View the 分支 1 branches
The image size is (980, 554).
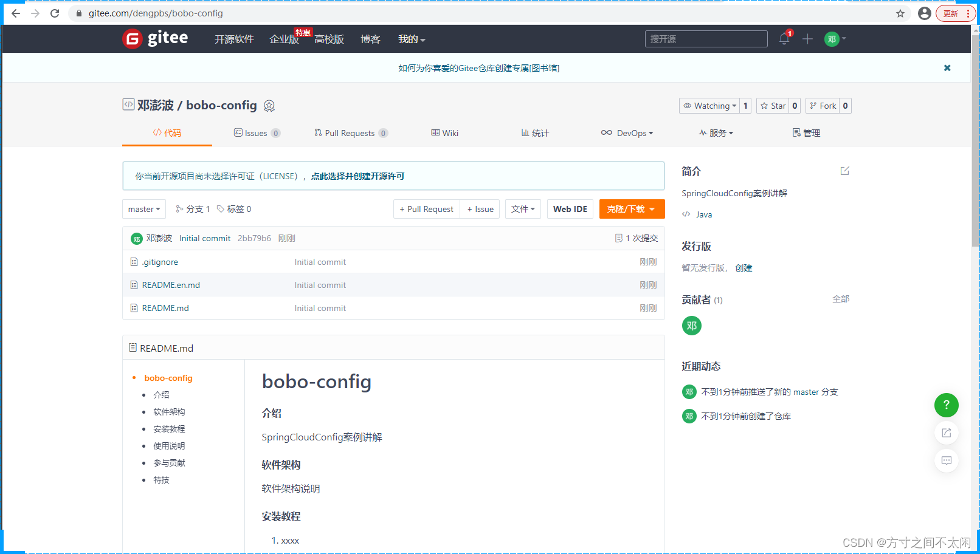pos(193,209)
